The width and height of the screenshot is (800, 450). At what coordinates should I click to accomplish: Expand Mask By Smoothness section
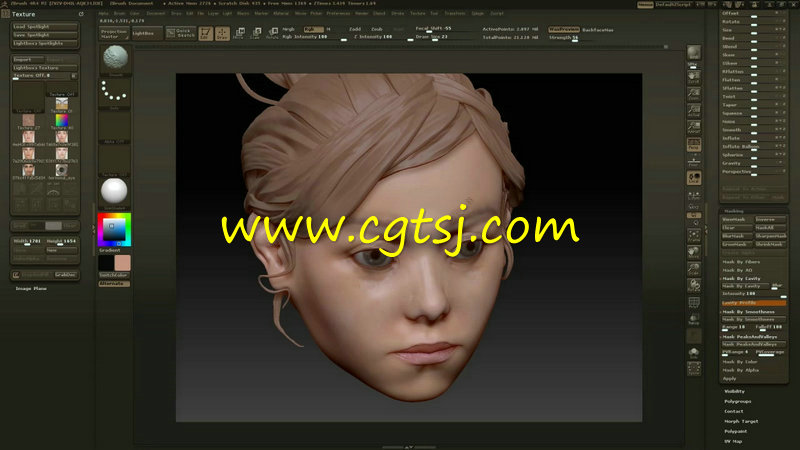[x=749, y=312]
